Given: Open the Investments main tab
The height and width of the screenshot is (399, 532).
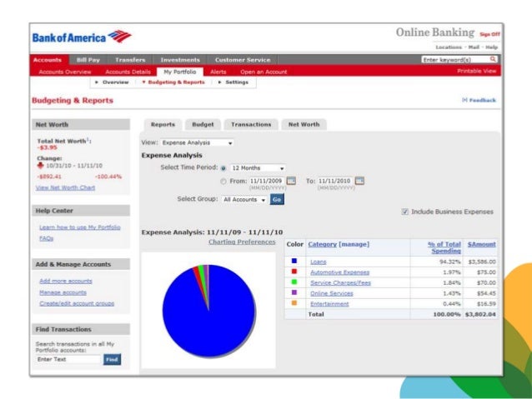Looking at the screenshot, I should 180,60.
